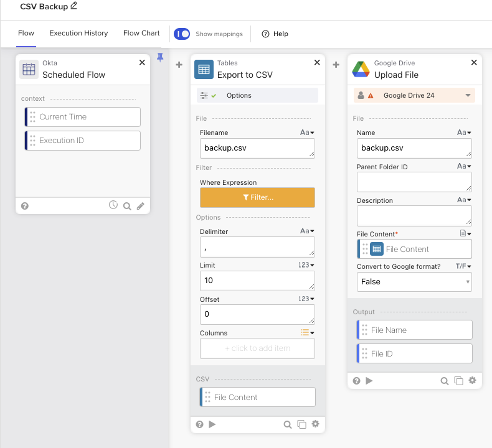Click the Description input field
This screenshot has height=448, width=492.
coord(414,216)
